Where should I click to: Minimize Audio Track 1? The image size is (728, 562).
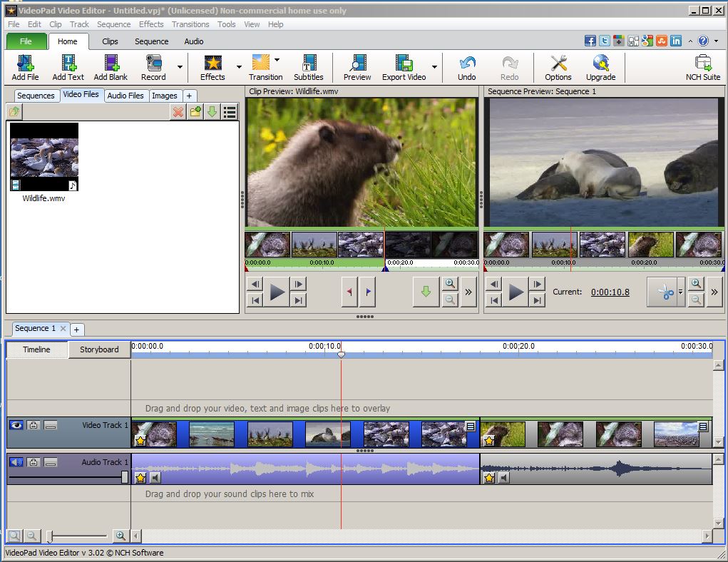point(51,462)
